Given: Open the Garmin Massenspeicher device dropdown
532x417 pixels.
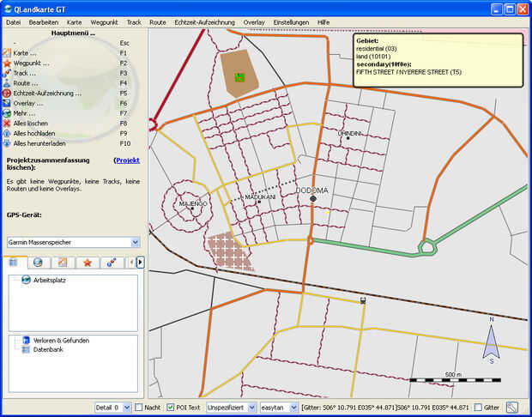Looking at the screenshot, I should [135, 242].
